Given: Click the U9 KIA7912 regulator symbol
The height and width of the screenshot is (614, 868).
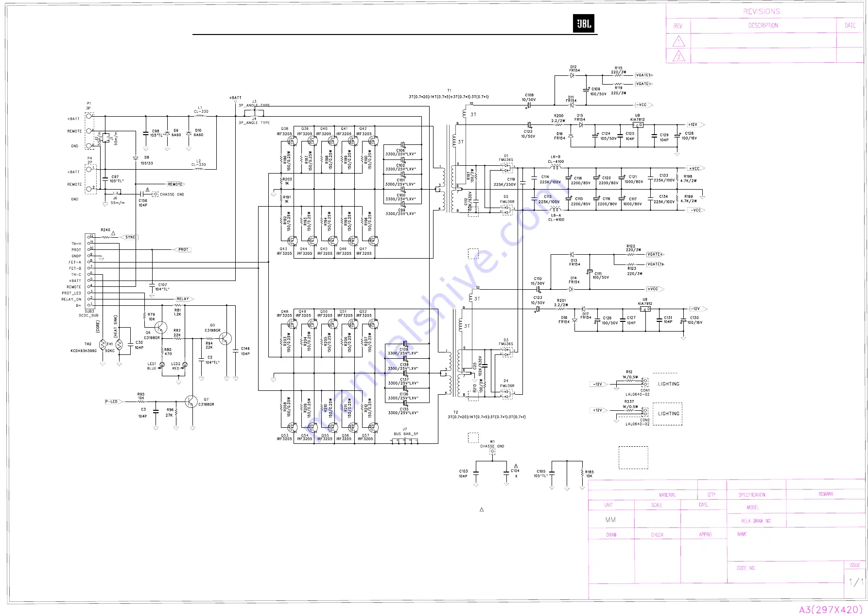Looking at the screenshot, I should click(645, 309).
